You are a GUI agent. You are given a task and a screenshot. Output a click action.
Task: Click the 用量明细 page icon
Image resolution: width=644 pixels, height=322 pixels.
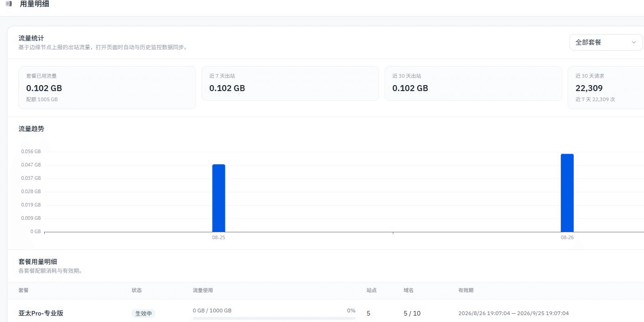9,4
